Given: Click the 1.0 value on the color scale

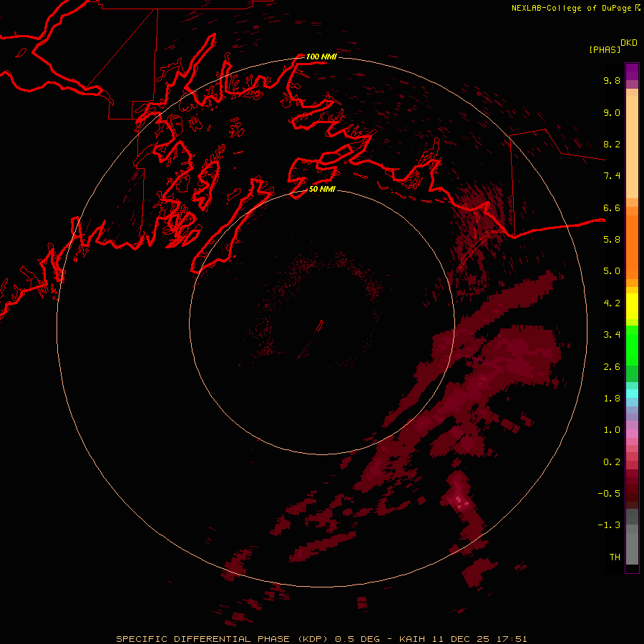Looking at the screenshot, I should pos(612,430).
